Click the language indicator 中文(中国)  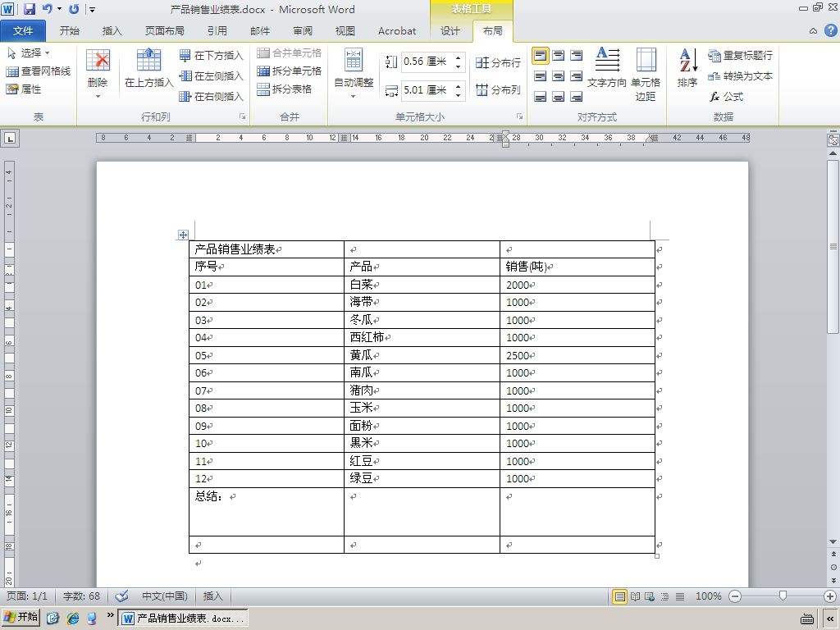click(164, 596)
